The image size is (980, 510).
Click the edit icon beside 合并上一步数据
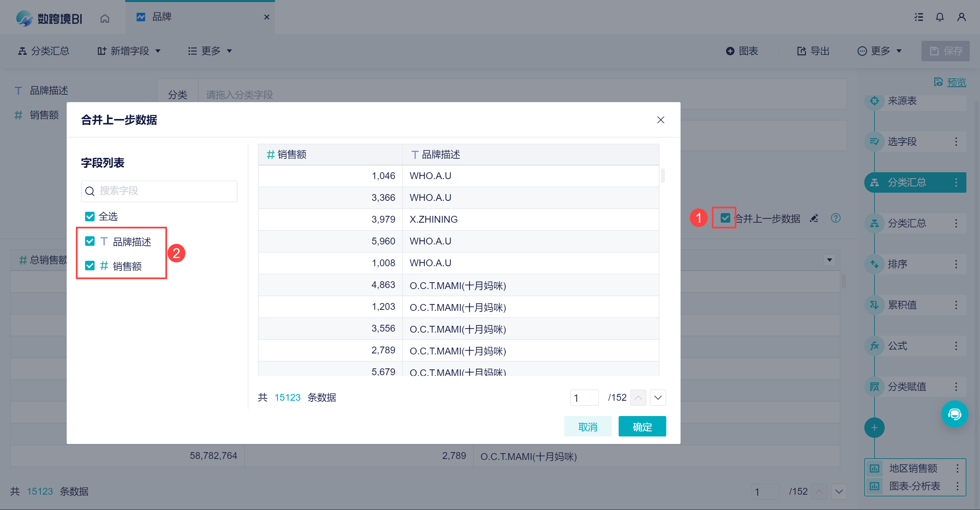point(814,218)
